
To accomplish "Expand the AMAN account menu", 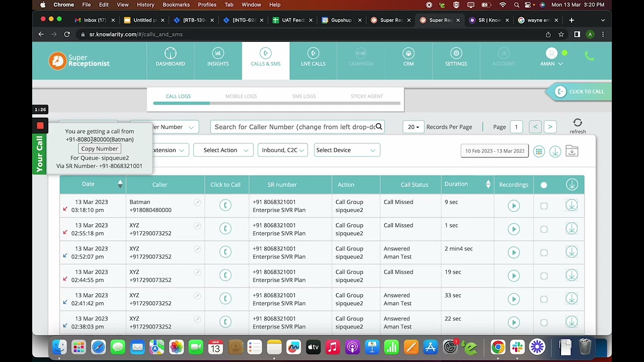I will tap(551, 64).
